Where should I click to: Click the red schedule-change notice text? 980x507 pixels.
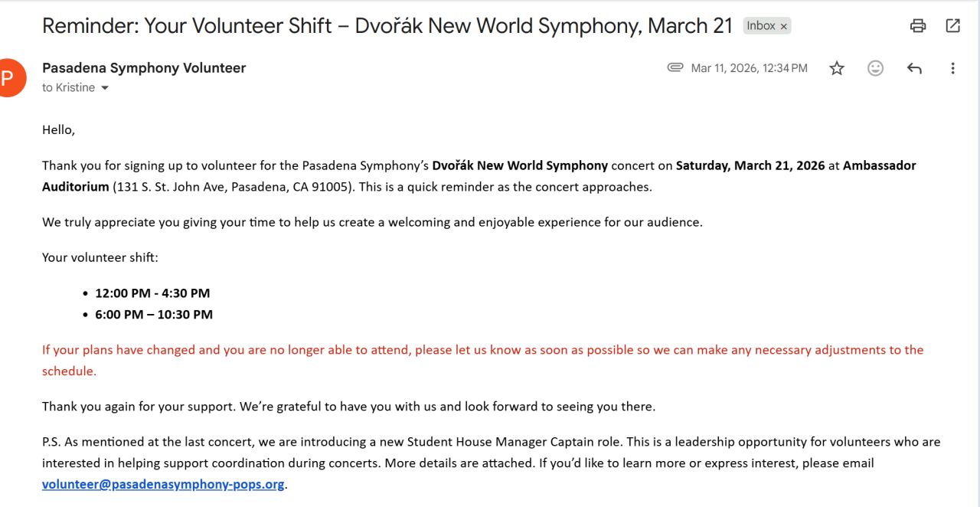(482, 350)
